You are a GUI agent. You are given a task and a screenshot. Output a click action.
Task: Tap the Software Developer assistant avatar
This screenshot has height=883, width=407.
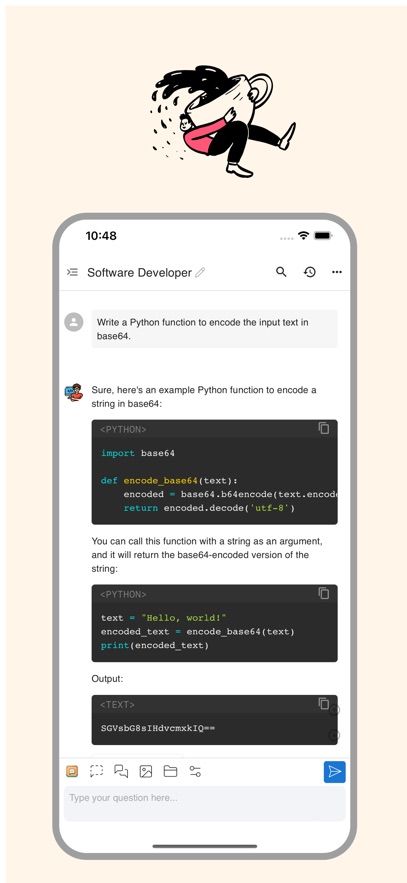[74, 392]
